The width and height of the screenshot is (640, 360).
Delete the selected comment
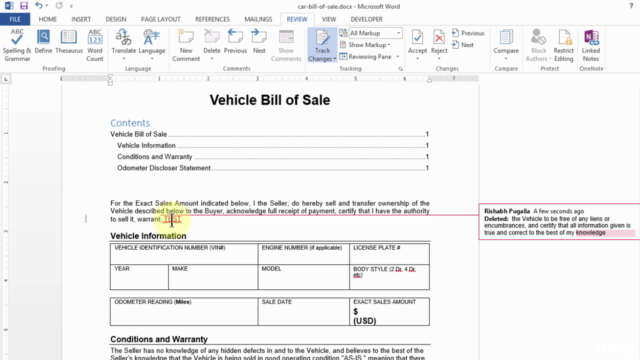point(212,45)
